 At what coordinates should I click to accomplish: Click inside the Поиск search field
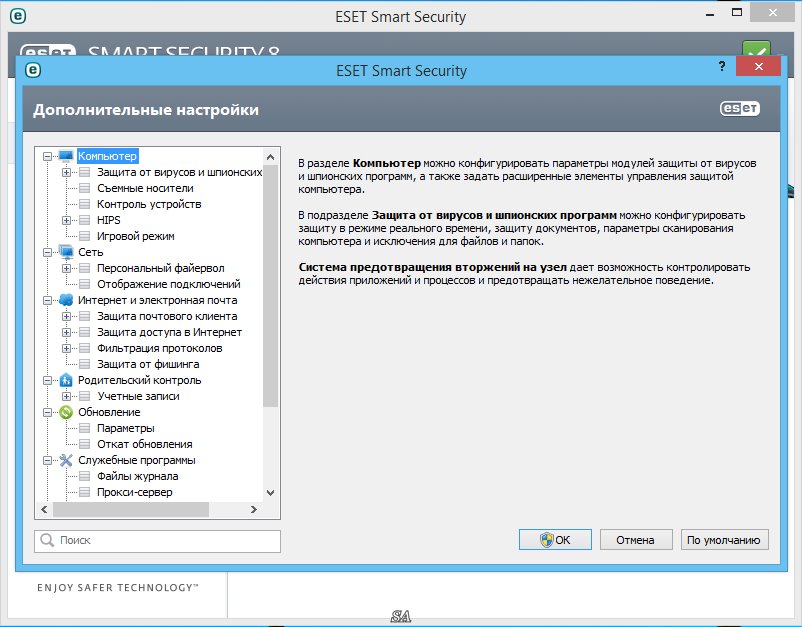click(x=158, y=541)
